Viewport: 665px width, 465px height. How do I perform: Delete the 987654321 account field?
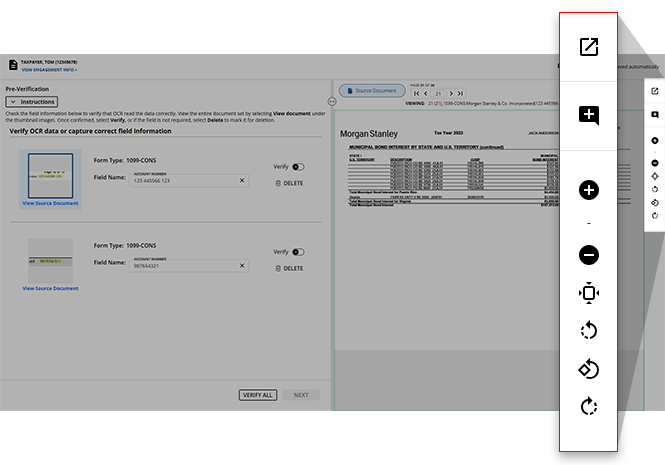(289, 269)
